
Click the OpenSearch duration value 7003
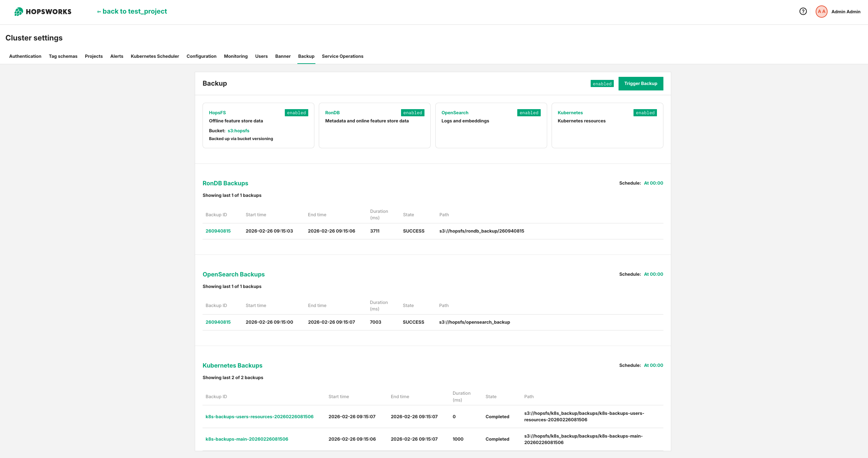(376, 322)
